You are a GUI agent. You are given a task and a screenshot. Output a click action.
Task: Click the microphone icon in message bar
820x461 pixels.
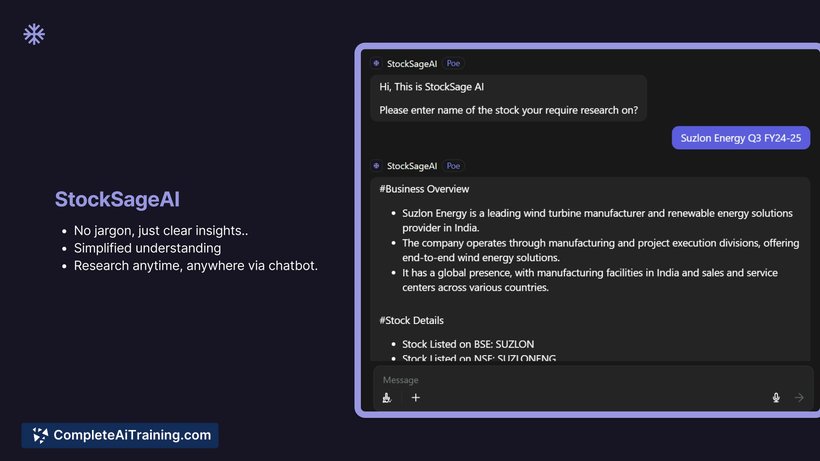pyautogui.click(x=776, y=398)
